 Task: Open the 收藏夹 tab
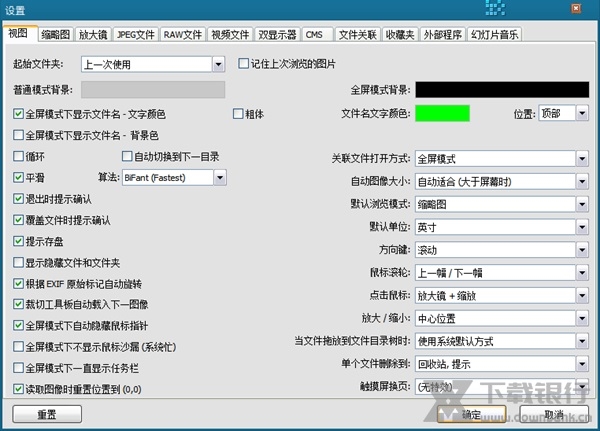(x=400, y=35)
